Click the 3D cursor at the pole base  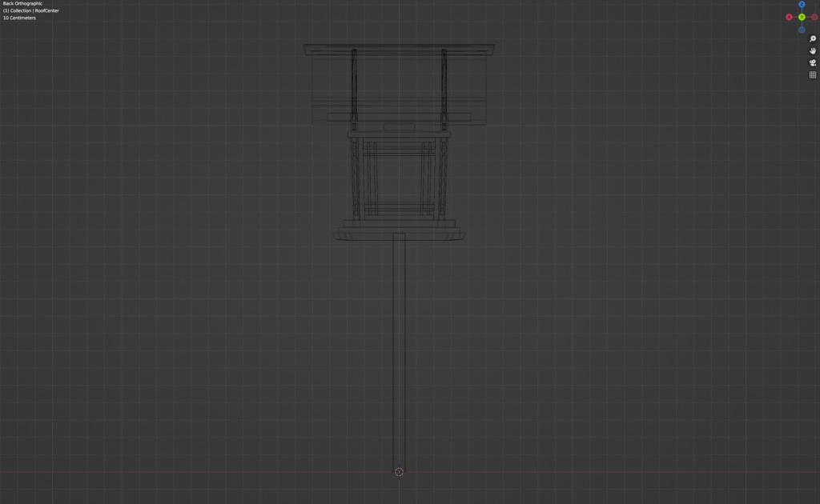pos(399,472)
